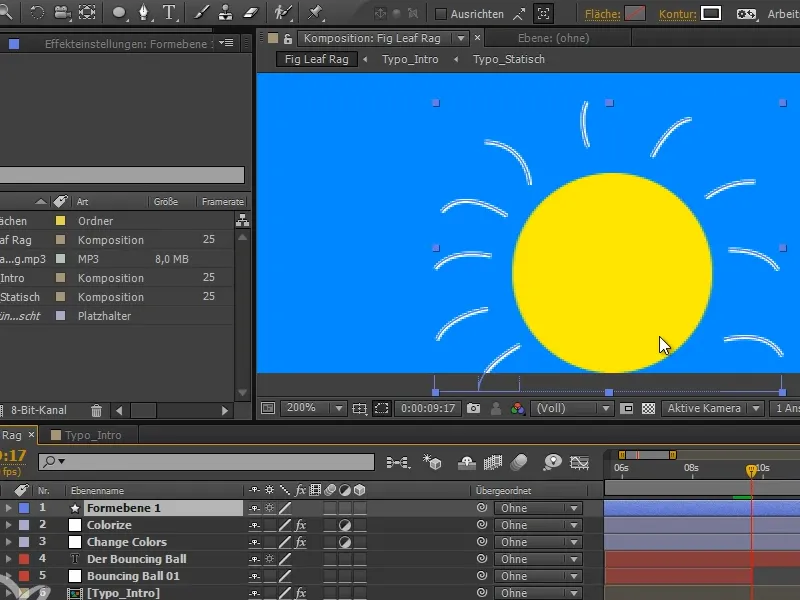Click the current time indicator marker

coord(751,470)
